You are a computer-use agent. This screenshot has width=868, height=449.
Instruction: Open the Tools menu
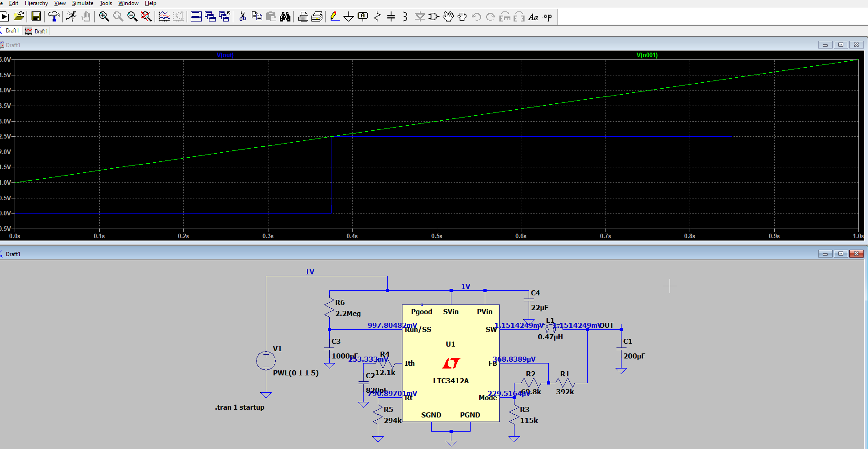click(x=106, y=3)
